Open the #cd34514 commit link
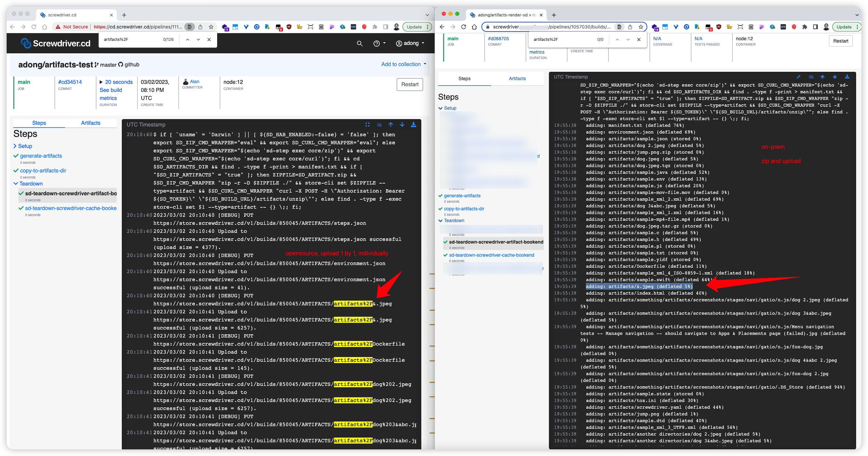 70,82
